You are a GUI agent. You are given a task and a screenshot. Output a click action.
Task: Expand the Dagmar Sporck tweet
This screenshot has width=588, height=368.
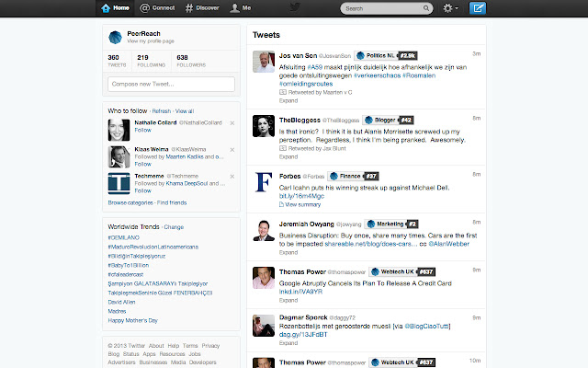[x=288, y=343]
